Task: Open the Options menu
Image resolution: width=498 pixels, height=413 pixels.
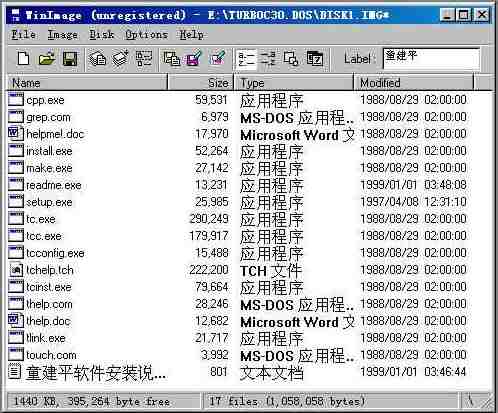Action: coord(146,34)
